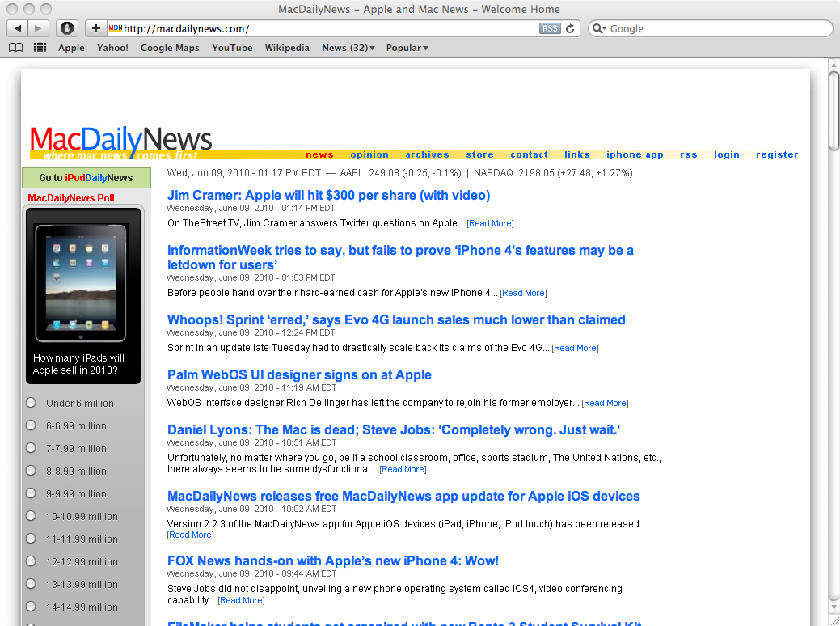Screen dimensions: 840x626
Task: Select the 9-9.99 million option
Action: tap(31, 493)
